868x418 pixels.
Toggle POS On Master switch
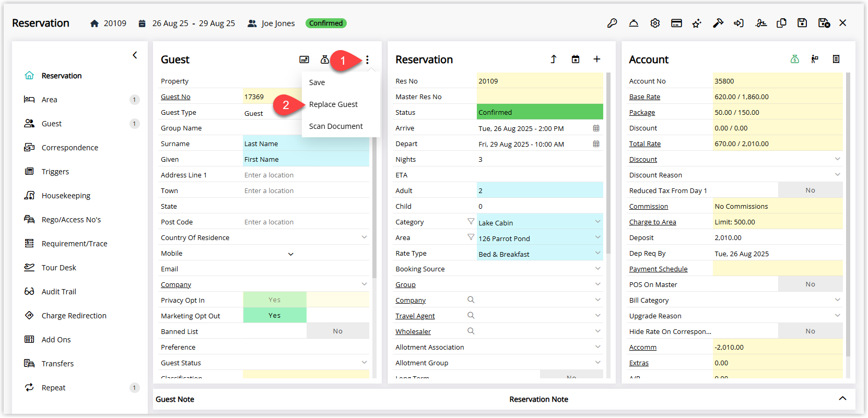coord(810,284)
